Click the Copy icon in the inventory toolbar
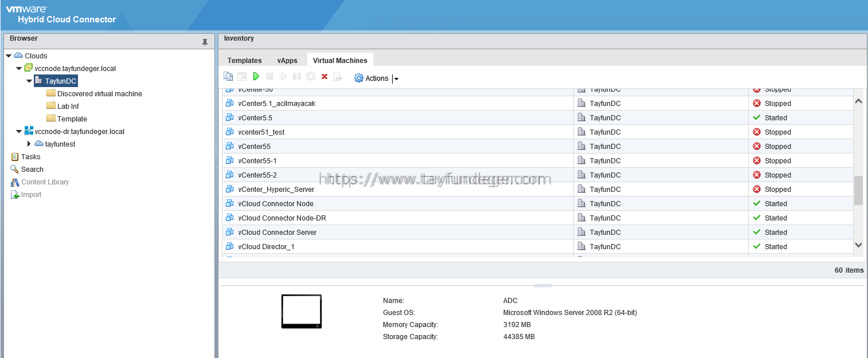Viewport: 868px width, 358px height. [x=228, y=77]
